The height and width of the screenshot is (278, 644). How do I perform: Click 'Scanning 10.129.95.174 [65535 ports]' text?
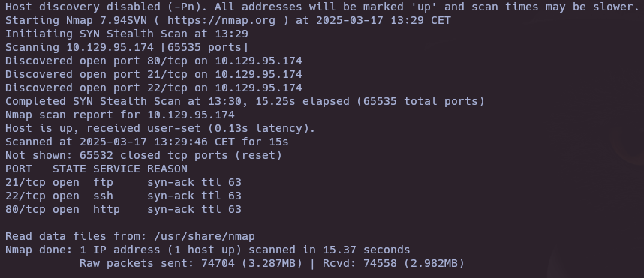(127, 47)
